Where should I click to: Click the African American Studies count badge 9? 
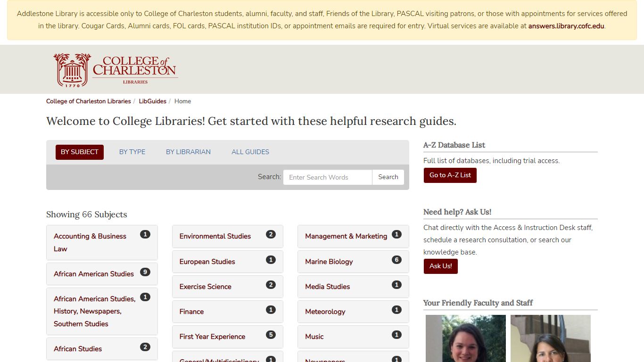pyautogui.click(x=145, y=272)
